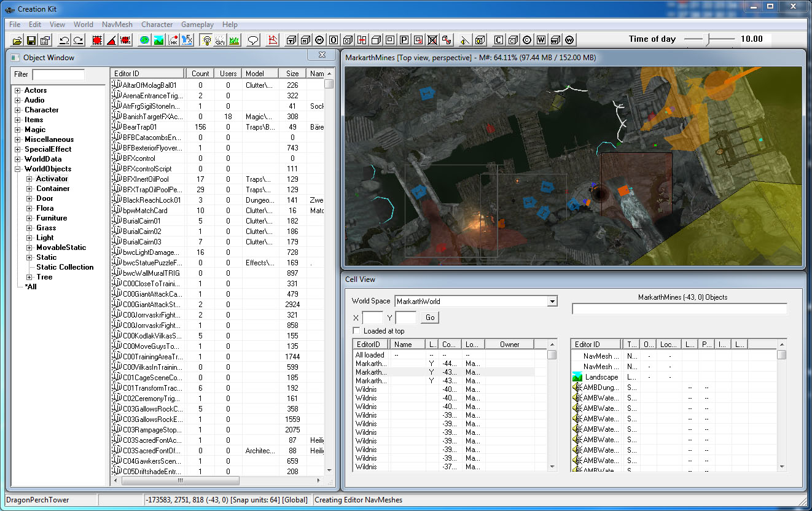Screen dimensions: 812x511
Task: Click the Save plugin floppy disk icon
Action: tap(31, 41)
